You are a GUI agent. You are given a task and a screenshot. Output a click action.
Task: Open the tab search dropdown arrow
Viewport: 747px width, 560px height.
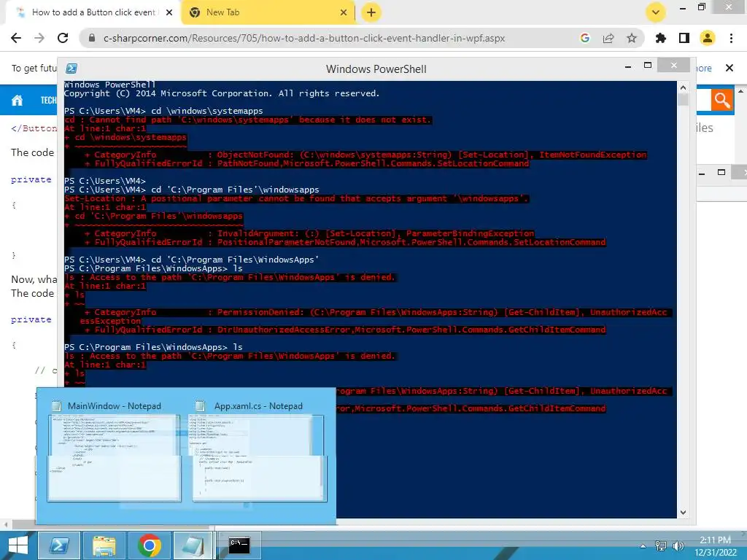pos(656,12)
